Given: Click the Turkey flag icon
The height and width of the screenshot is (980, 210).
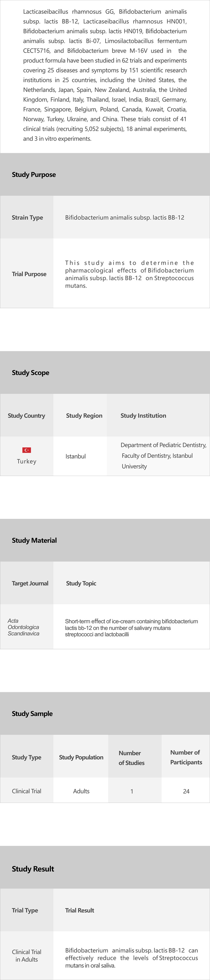Looking at the screenshot, I should tap(27, 450).
